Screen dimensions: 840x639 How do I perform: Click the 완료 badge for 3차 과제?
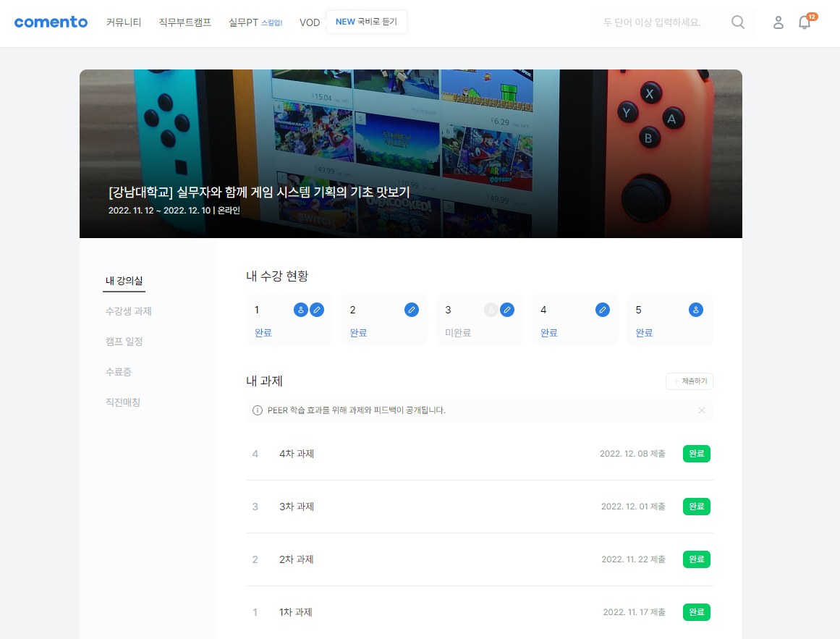697,507
